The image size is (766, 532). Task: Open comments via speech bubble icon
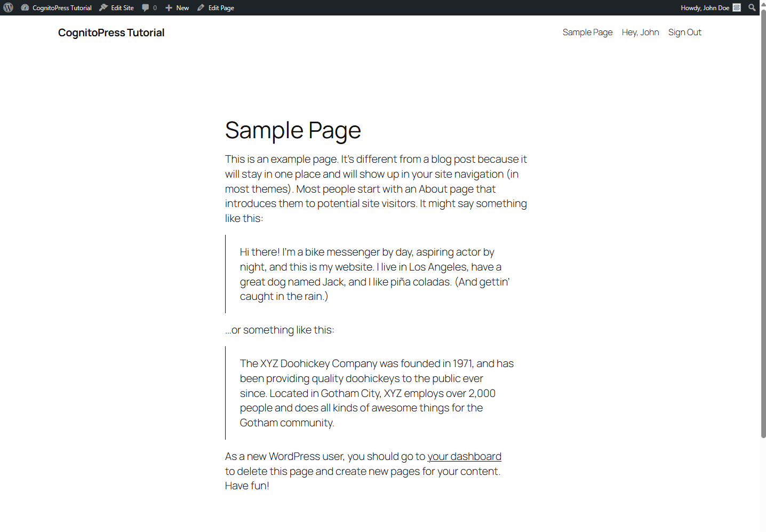(146, 7)
